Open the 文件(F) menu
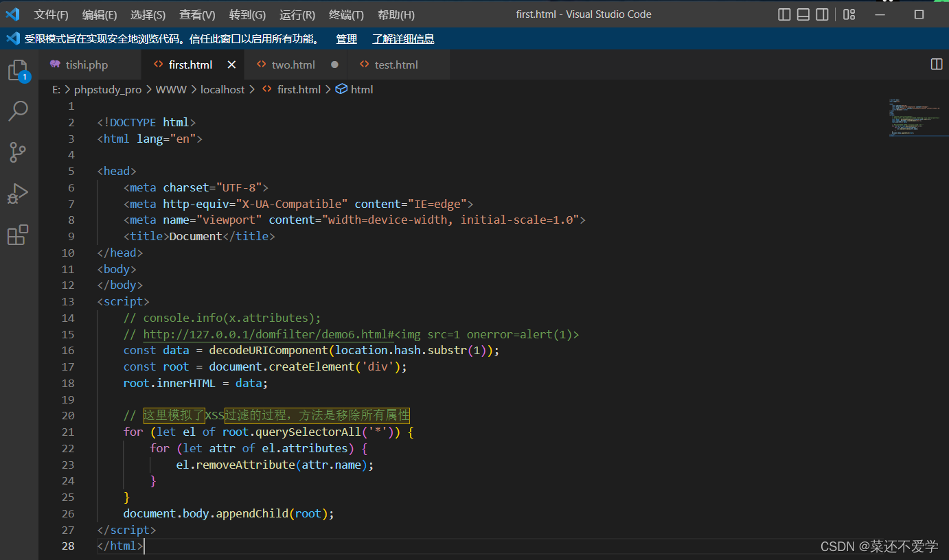The height and width of the screenshot is (560, 949). [x=52, y=14]
